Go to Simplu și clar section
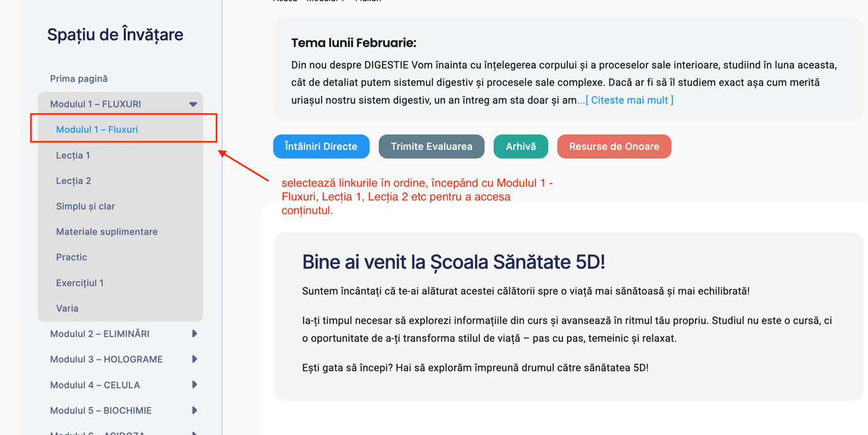Viewport: 868px width, 435px height. point(86,206)
